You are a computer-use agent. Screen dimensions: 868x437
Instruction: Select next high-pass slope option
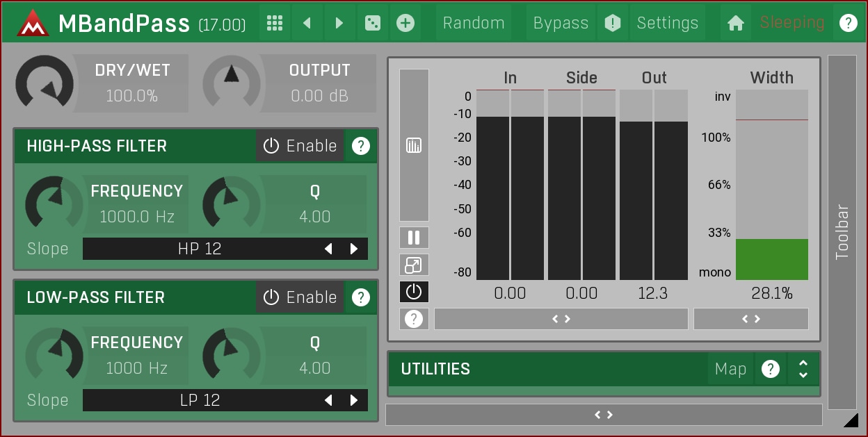(x=354, y=249)
